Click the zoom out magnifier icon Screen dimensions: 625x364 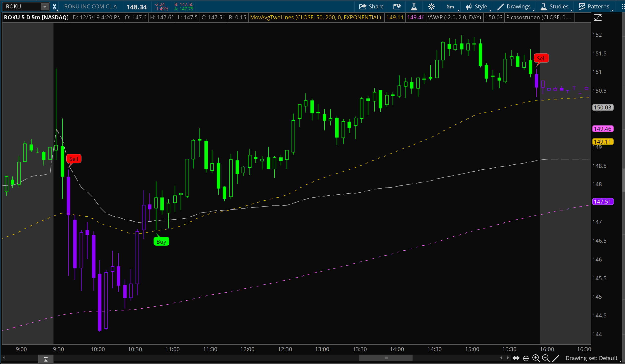(546, 358)
